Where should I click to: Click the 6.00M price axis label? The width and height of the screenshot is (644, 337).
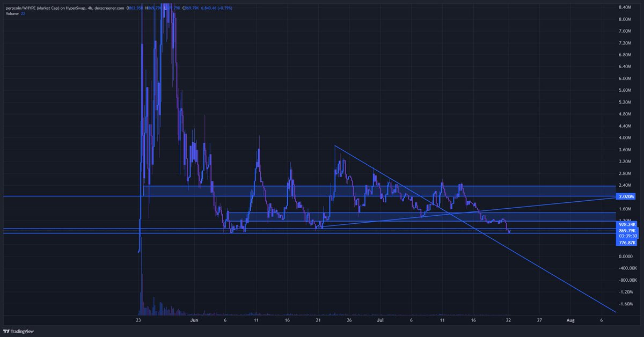point(626,78)
